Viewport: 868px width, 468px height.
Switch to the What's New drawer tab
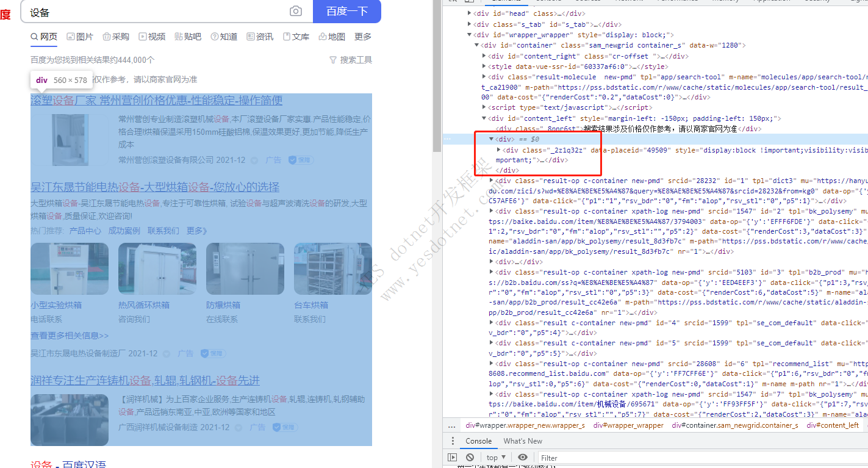(523, 441)
